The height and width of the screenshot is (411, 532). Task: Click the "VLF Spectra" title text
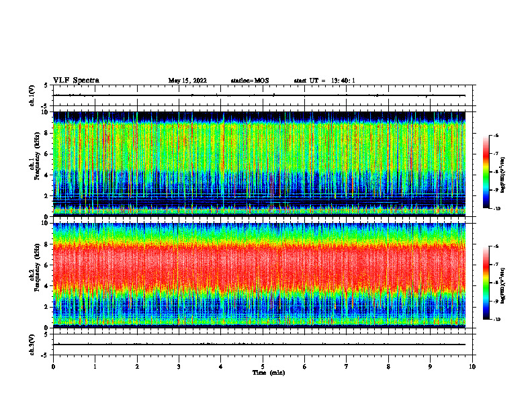pos(76,81)
